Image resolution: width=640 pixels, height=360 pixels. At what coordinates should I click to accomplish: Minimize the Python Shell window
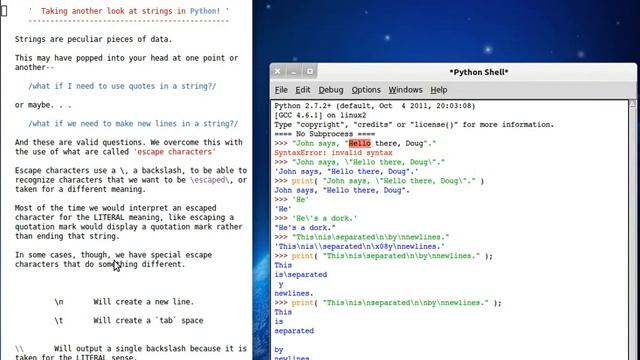click(x=293, y=71)
